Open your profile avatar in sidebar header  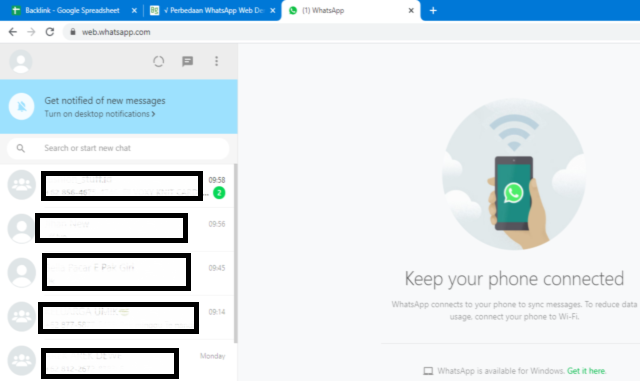pyautogui.click(x=21, y=62)
